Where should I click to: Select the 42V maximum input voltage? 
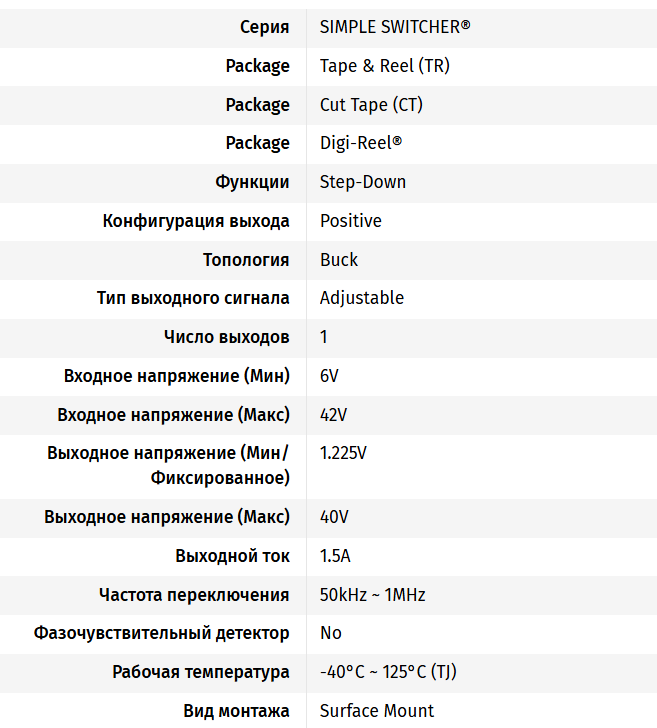point(334,415)
